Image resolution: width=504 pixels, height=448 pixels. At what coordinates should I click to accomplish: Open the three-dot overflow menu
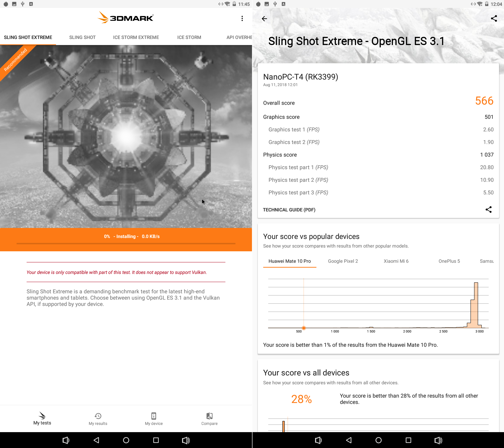pos(242,18)
